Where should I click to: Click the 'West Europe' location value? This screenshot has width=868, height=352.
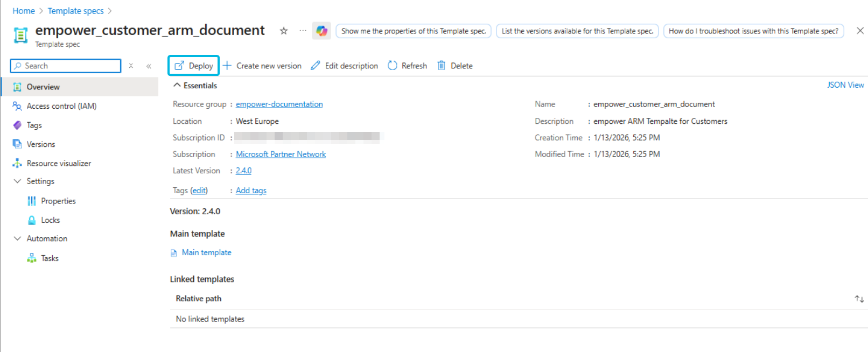click(x=257, y=121)
